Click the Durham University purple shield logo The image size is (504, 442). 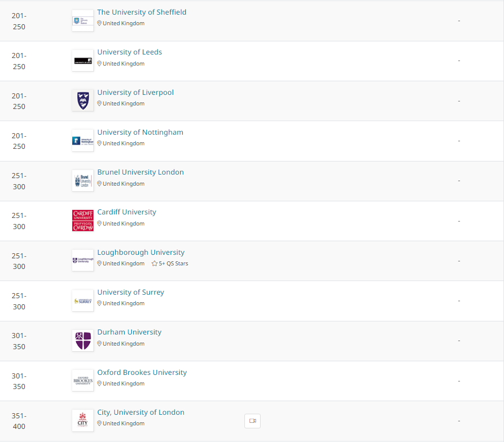point(83,341)
